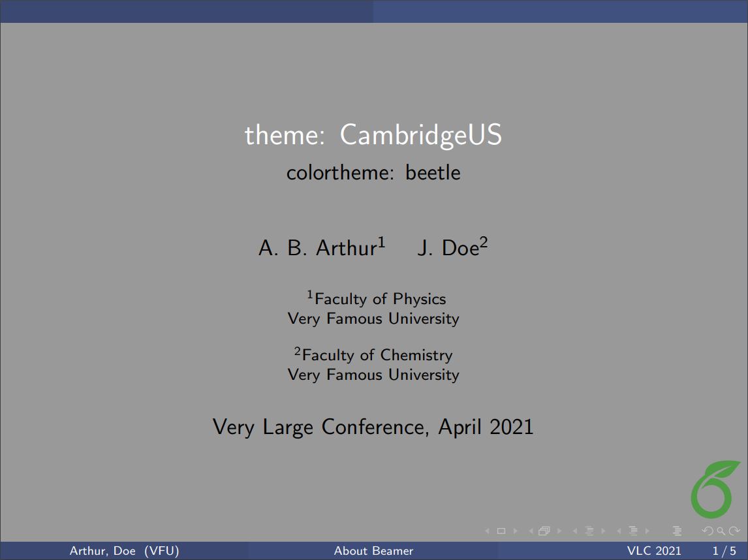Click the slide navigation square icon
748x560 pixels.
pos(500,531)
